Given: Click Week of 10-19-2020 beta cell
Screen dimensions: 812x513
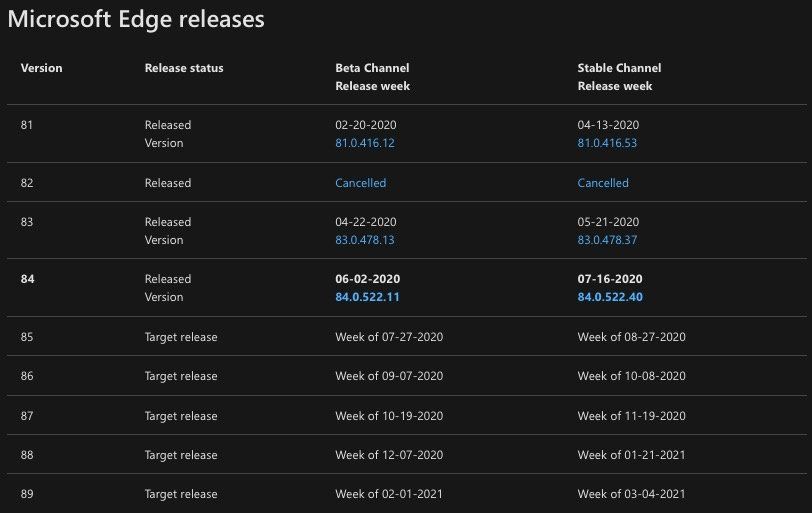Looking at the screenshot, I should 389,416.
